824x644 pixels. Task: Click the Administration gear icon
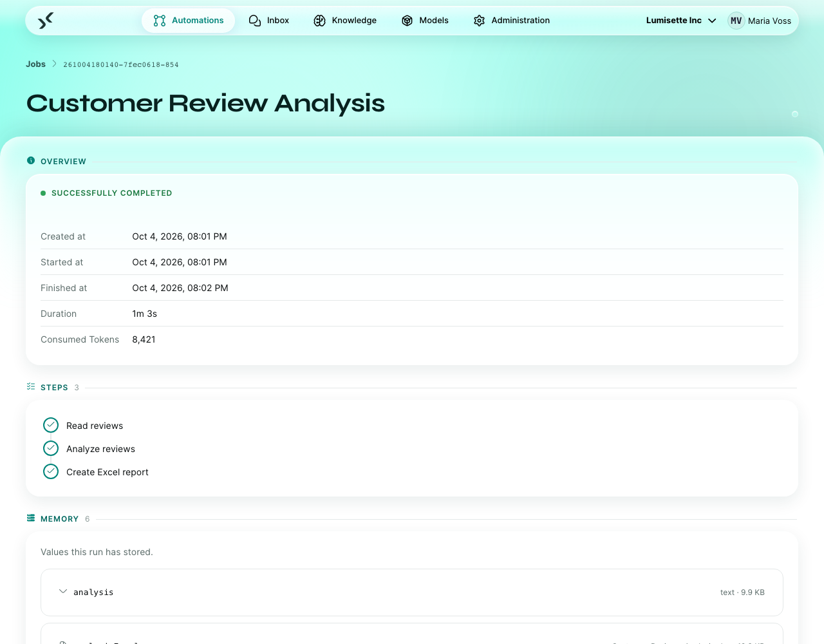479,21
